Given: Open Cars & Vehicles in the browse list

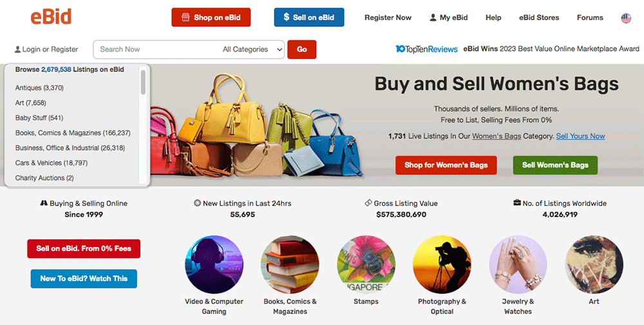Looking at the screenshot, I should [52, 163].
